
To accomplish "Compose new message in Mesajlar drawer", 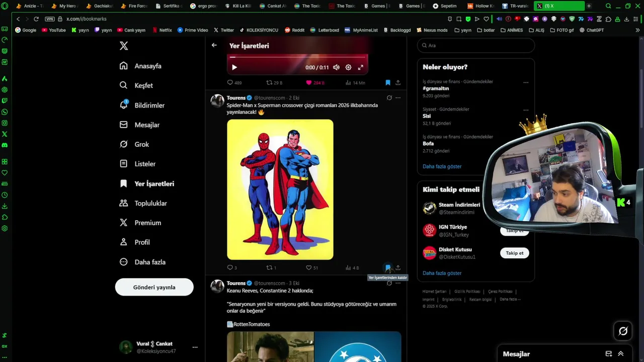I will click(609, 354).
